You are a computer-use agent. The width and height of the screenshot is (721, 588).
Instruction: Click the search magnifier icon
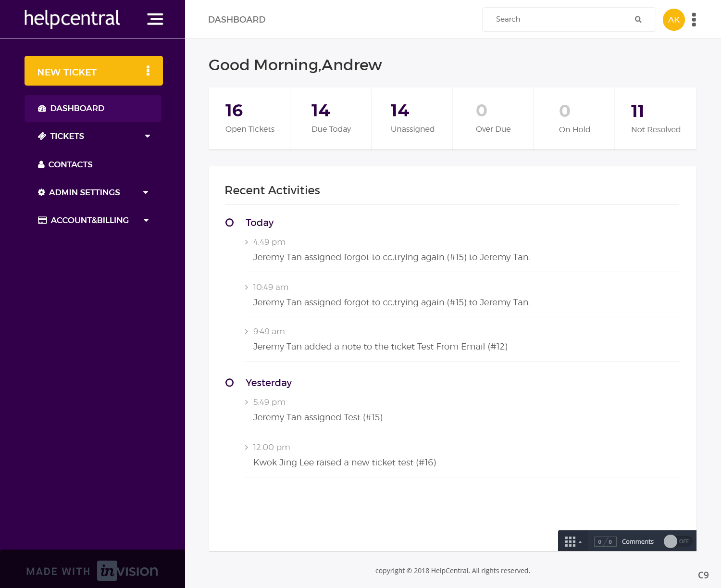coord(638,19)
